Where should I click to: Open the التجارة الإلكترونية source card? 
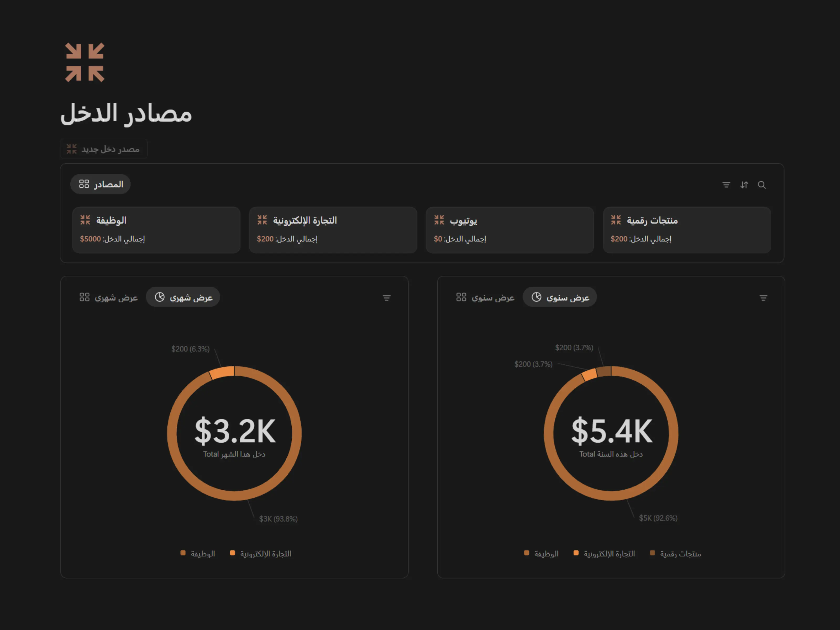(x=333, y=230)
